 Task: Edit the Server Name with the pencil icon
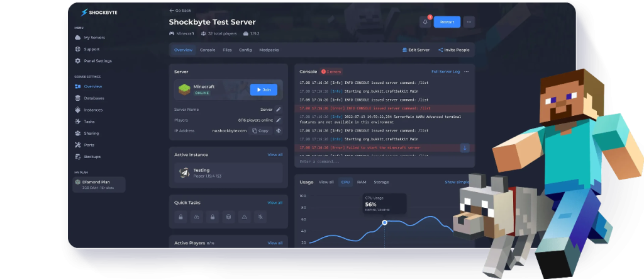click(x=279, y=110)
